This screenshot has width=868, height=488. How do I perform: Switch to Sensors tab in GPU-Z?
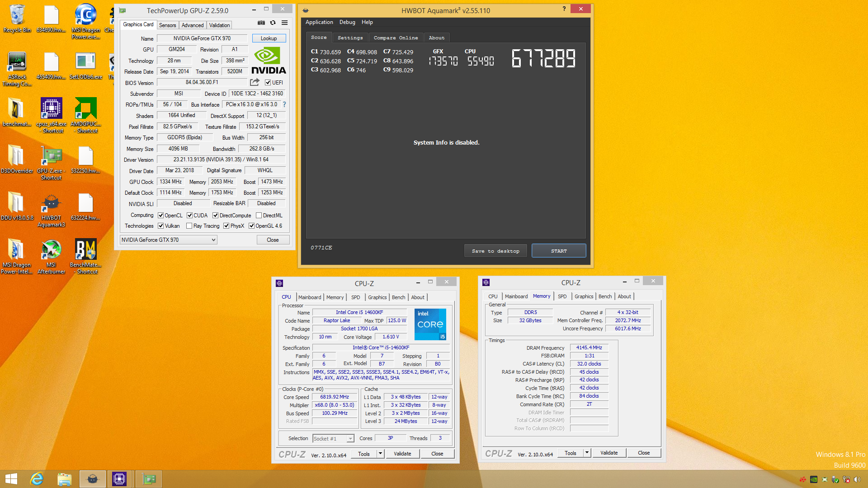tap(167, 25)
